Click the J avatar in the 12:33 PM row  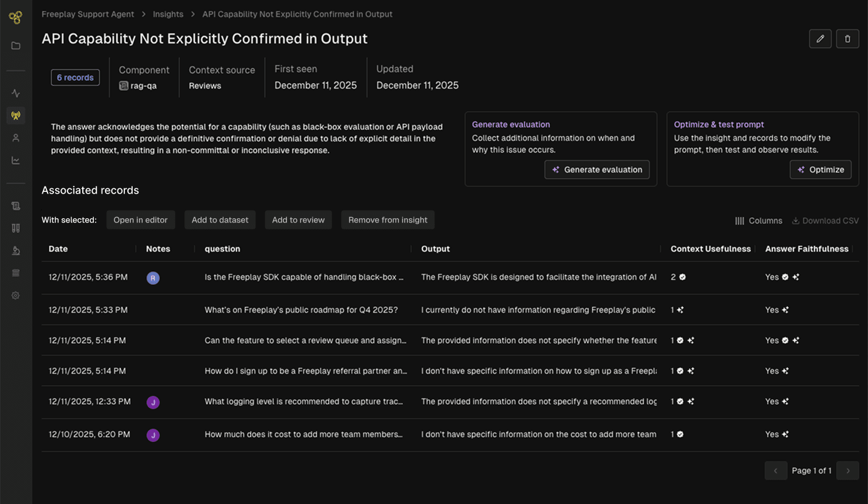coord(153,402)
